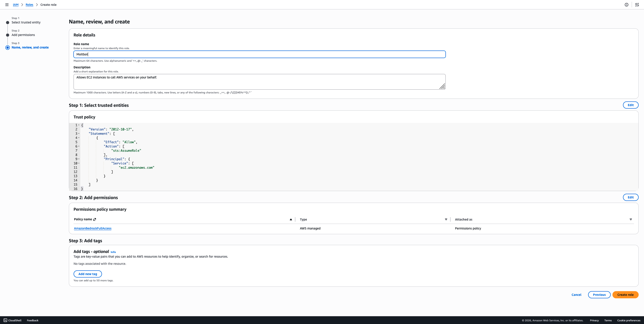Image resolution: width=644 pixels, height=324 pixels.
Task: Collapse the Principal fold arrow on line 9
Action: [x=79, y=159]
